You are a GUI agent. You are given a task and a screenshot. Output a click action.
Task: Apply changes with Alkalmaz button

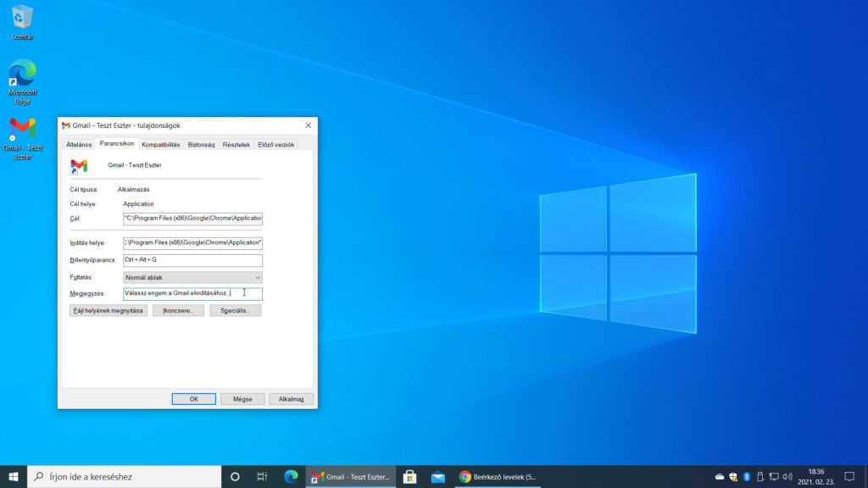(x=292, y=399)
